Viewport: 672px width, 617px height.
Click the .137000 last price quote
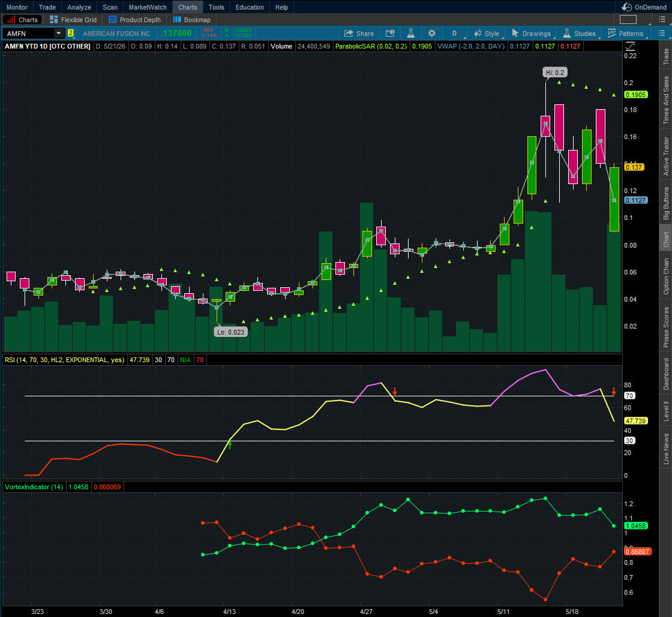point(176,34)
